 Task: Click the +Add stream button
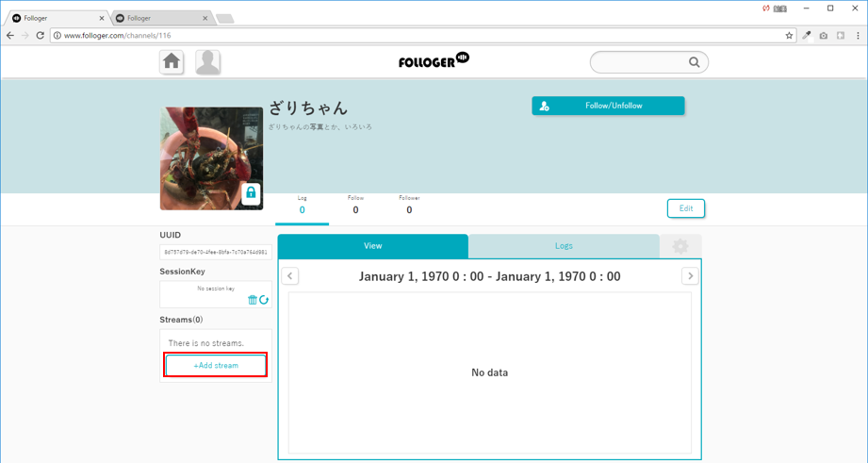coord(216,366)
